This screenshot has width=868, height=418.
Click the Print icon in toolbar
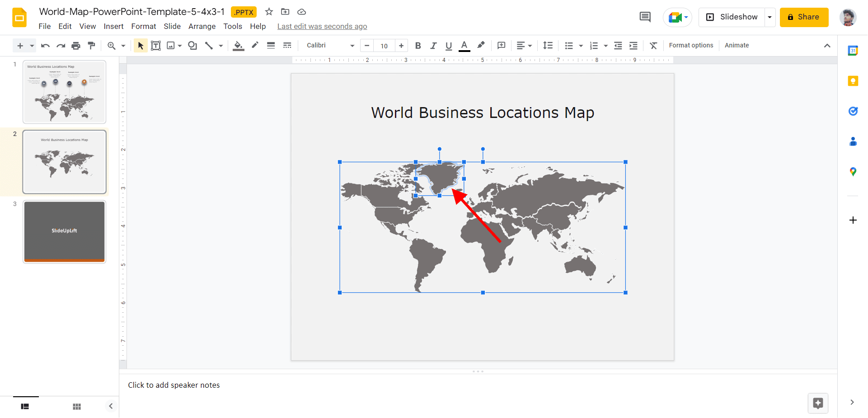click(x=76, y=46)
